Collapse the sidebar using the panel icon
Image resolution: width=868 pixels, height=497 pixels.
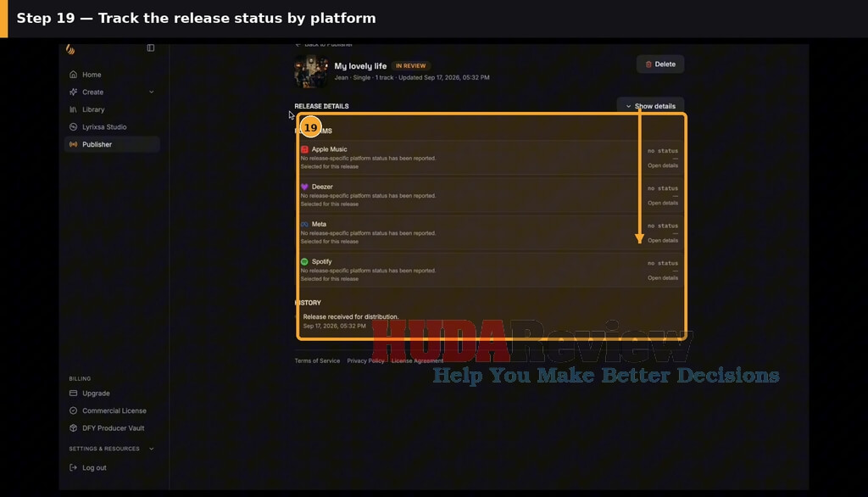click(151, 48)
